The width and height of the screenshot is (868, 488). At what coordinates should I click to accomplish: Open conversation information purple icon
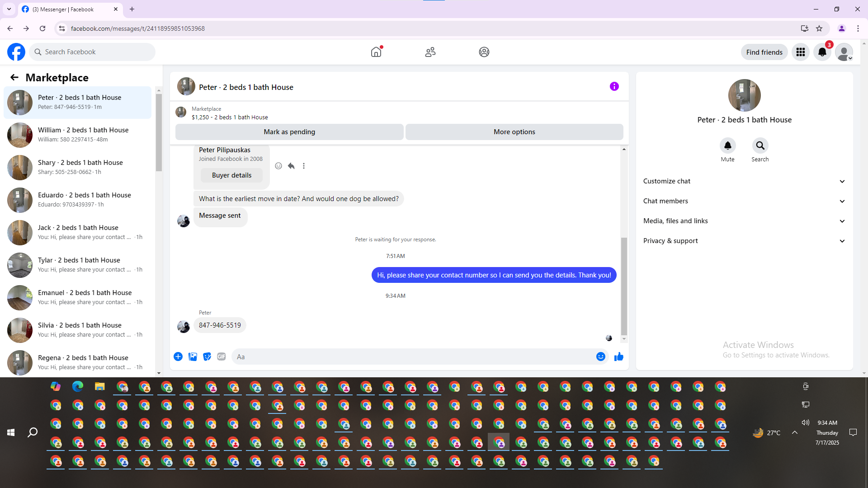click(x=614, y=86)
